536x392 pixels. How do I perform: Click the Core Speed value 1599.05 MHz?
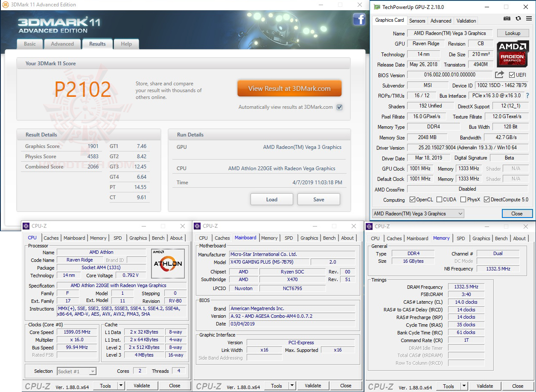coord(78,332)
